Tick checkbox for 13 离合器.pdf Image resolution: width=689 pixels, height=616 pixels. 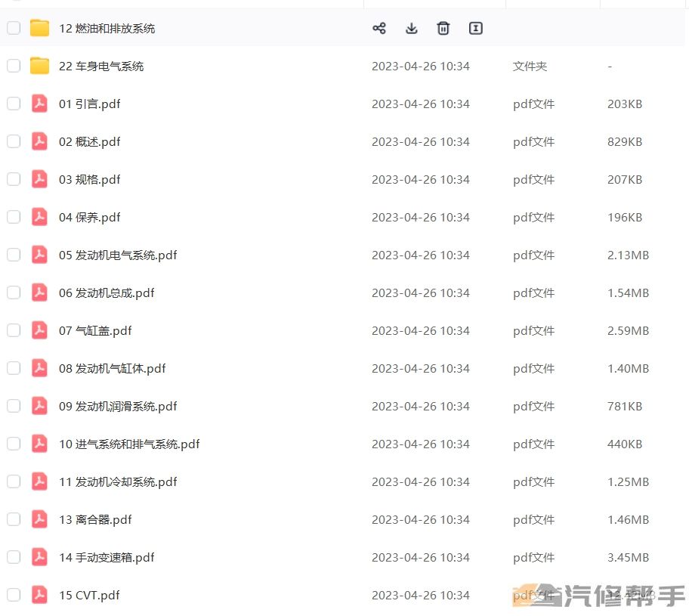pyautogui.click(x=14, y=520)
